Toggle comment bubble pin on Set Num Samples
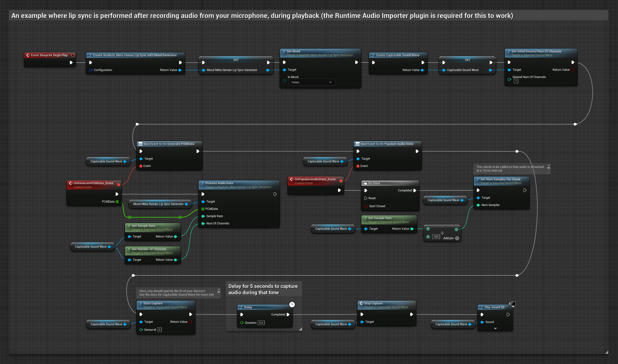618x364 pixels. click(x=549, y=166)
